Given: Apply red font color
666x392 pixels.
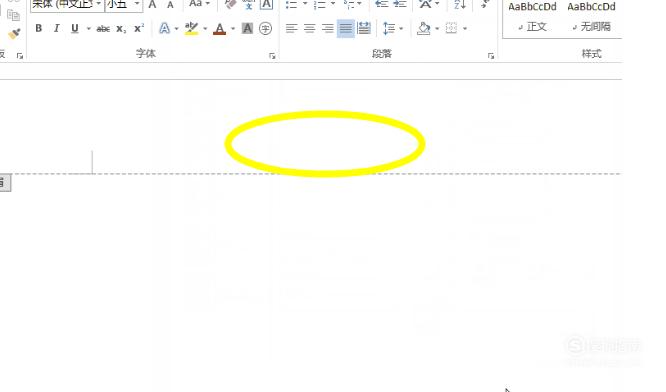Looking at the screenshot, I should point(220,29).
